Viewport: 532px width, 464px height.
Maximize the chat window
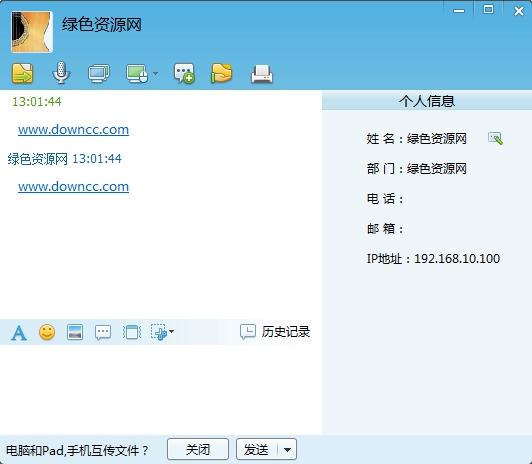pyautogui.click(x=488, y=9)
